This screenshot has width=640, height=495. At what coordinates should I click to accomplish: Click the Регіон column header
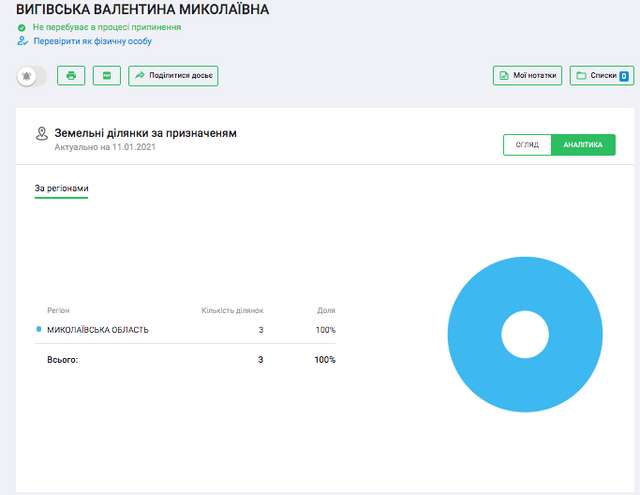(58, 310)
